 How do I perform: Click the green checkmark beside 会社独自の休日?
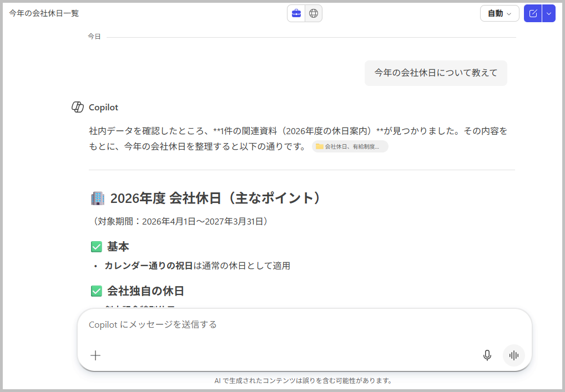(97, 291)
